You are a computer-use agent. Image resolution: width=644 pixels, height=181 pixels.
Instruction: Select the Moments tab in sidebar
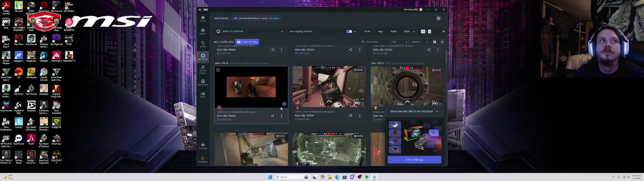pos(203,57)
